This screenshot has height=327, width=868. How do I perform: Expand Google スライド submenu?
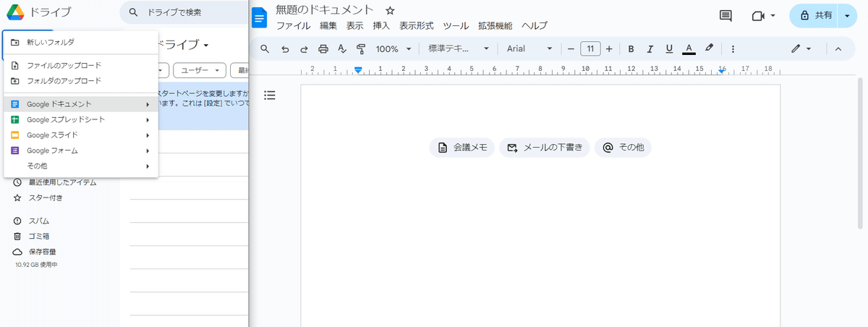[x=81, y=135]
